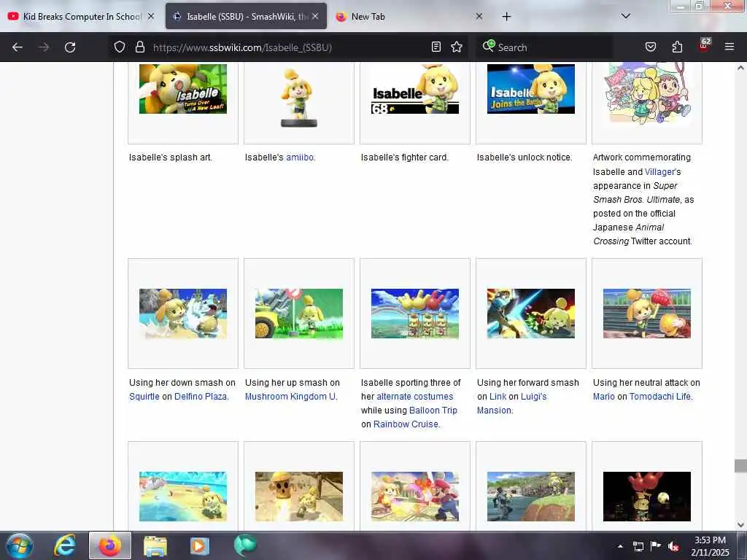
Task: Open the Firefox hamburger menu
Action: click(729, 47)
